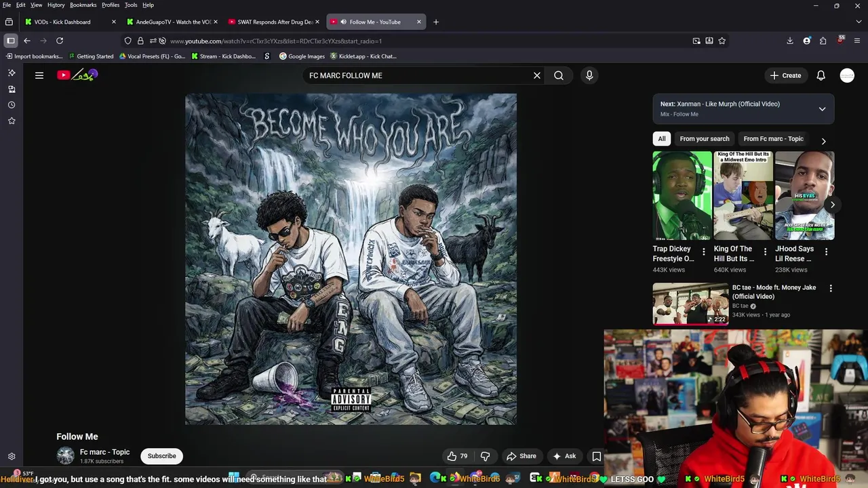Open the YouTube account avatar menu
The height and width of the screenshot is (488, 868).
(847, 75)
